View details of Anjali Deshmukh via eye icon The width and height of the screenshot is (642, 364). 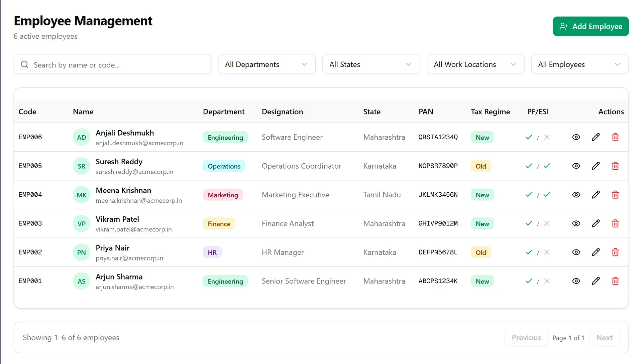pyautogui.click(x=576, y=137)
